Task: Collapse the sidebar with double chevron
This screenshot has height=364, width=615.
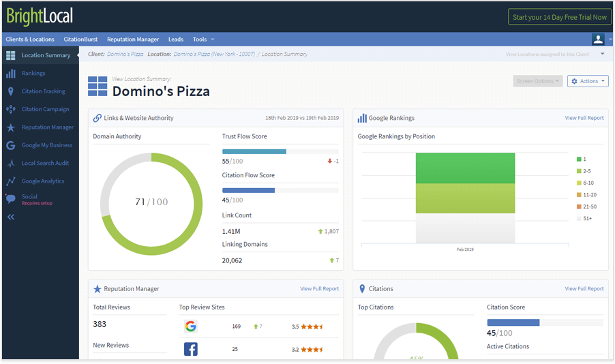Action: point(10,217)
